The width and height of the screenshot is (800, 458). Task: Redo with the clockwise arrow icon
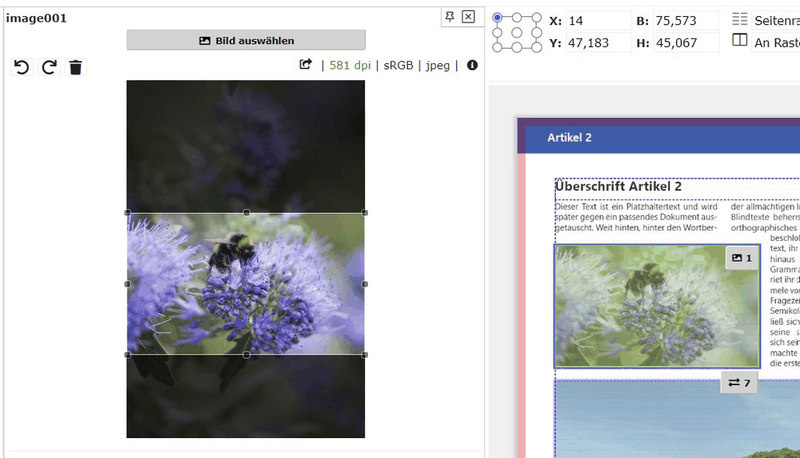click(x=49, y=67)
